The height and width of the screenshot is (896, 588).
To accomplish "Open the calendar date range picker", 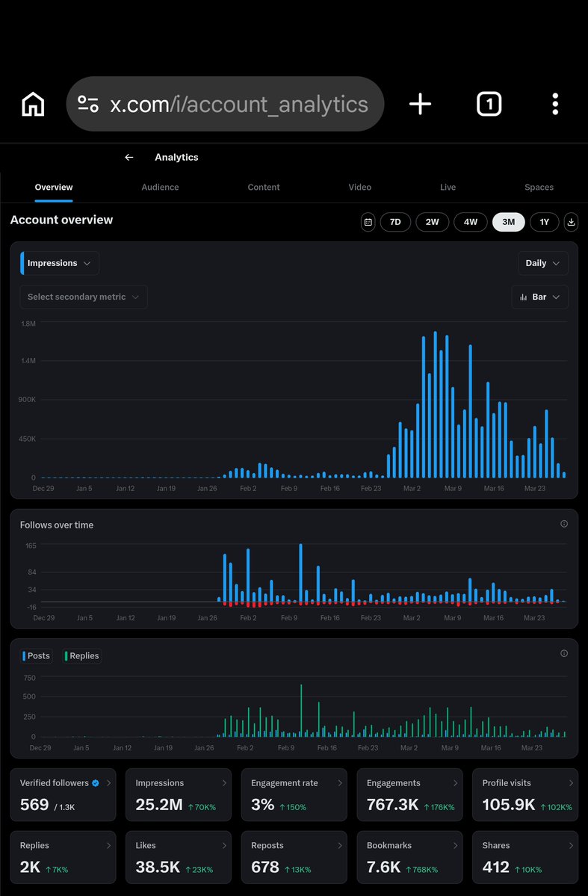I will point(368,222).
